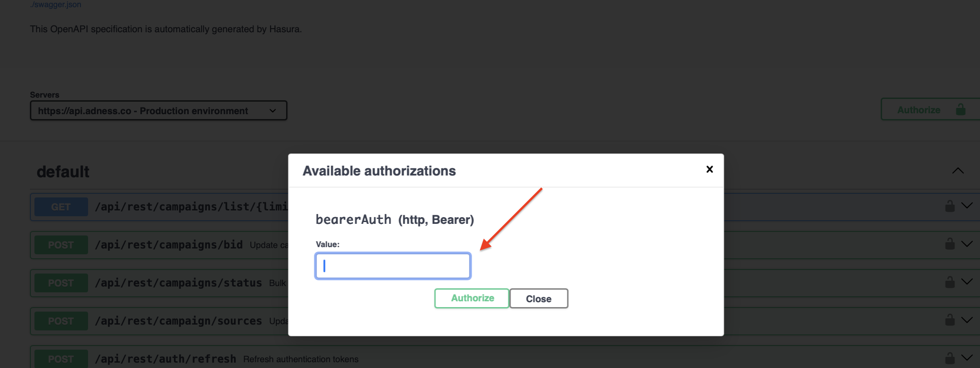Collapse the default section with arrow
This screenshot has width=980, height=368.
tap(958, 171)
